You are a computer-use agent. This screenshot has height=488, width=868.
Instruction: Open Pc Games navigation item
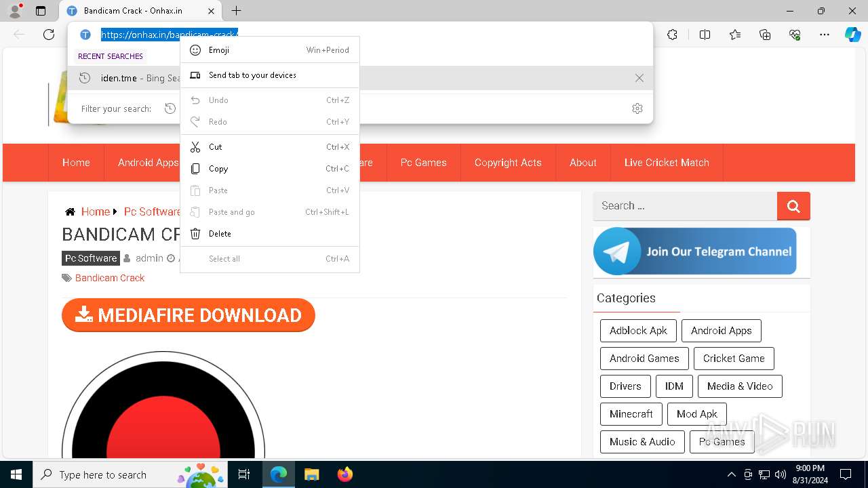click(423, 163)
